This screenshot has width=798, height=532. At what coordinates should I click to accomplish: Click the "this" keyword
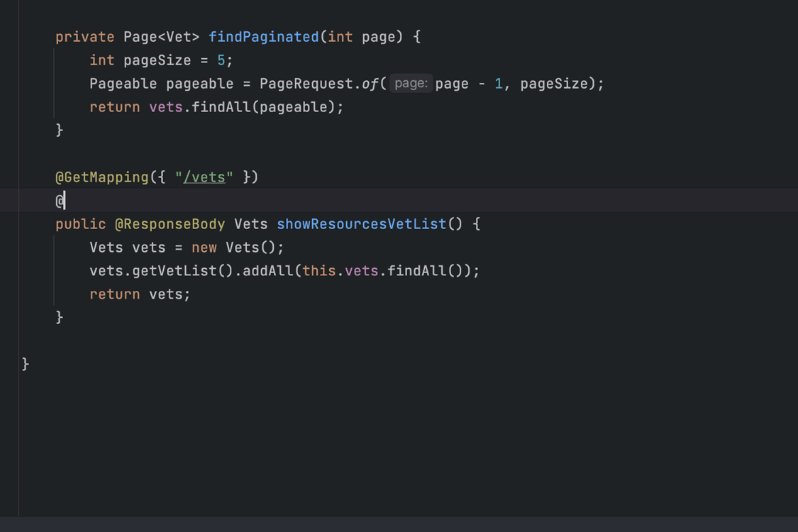(x=319, y=271)
